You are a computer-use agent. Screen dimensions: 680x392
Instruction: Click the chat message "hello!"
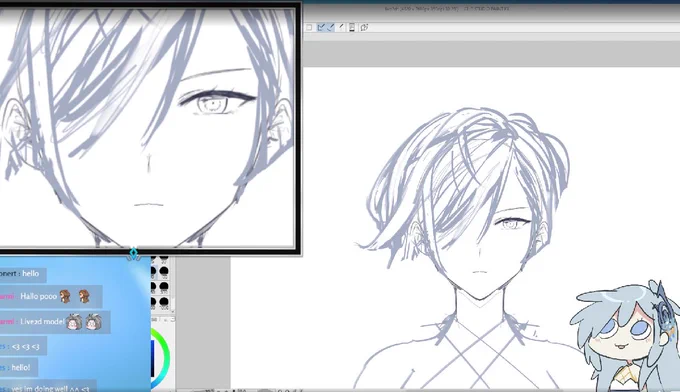[21, 367]
